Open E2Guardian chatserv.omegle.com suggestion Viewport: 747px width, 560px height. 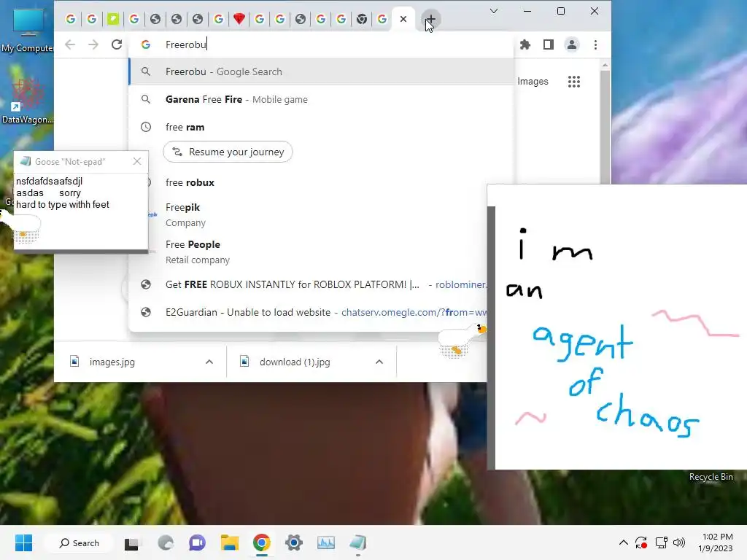(x=309, y=312)
